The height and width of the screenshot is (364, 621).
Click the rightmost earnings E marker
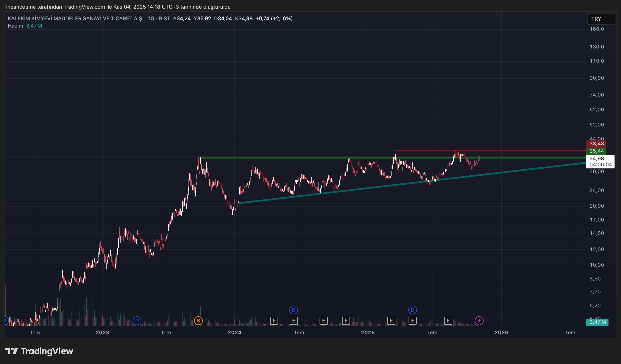pyautogui.click(x=448, y=321)
